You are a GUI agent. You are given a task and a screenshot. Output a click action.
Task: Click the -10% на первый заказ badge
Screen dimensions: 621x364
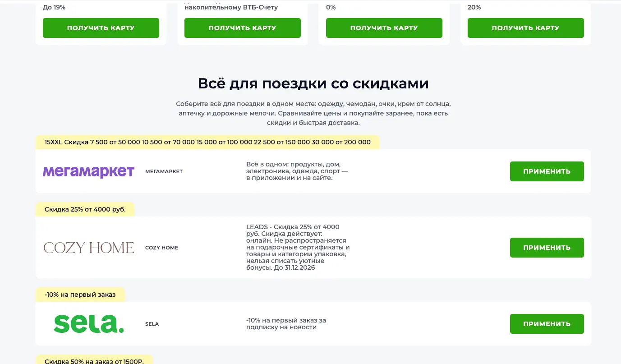(x=80, y=295)
